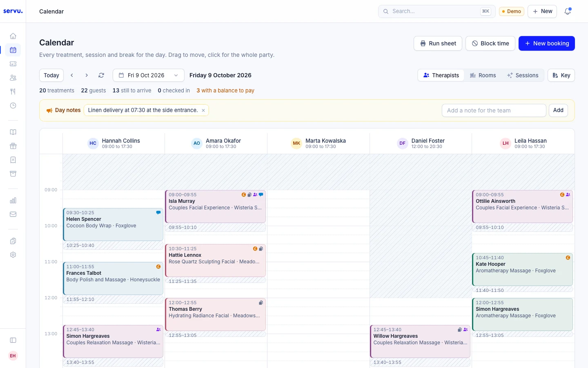
Task: Open the New menu in the top bar
Action: coord(542,11)
